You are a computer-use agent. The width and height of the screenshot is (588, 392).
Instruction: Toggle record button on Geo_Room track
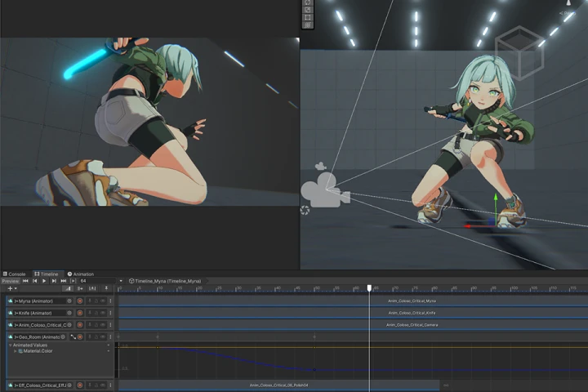(80, 336)
